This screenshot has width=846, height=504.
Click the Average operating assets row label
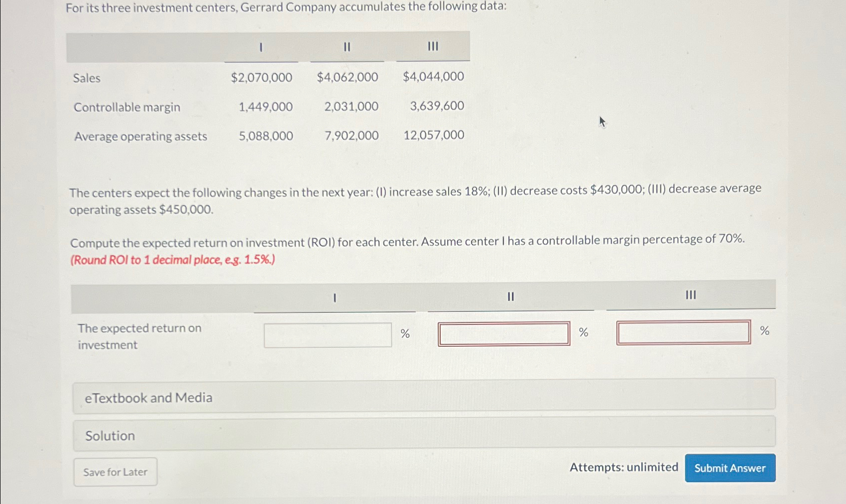(140, 136)
